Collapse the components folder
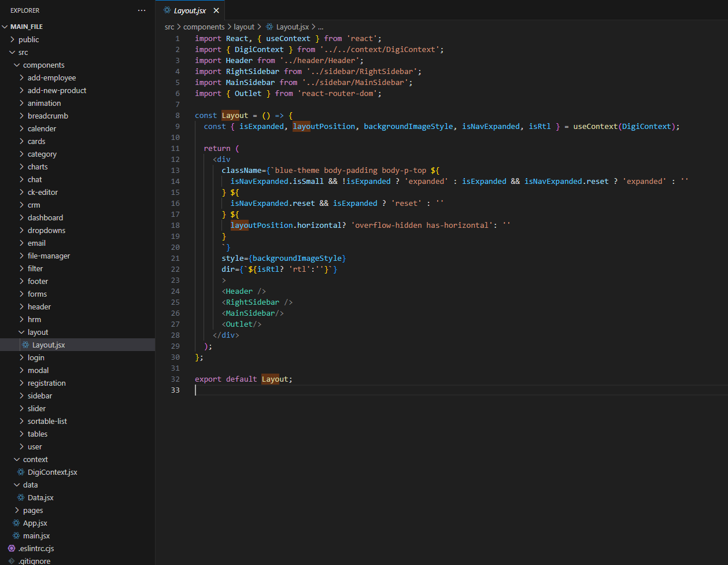The width and height of the screenshot is (728, 565). click(17, 65)
